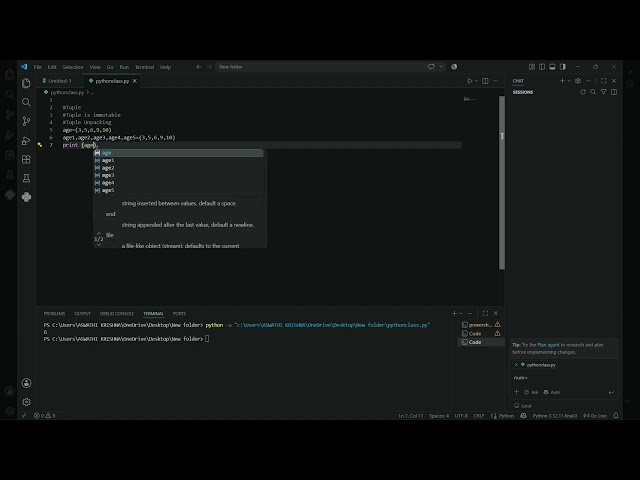
Task: Split the editor to the right
Action: pyautogui.click(x=485, y=81)
